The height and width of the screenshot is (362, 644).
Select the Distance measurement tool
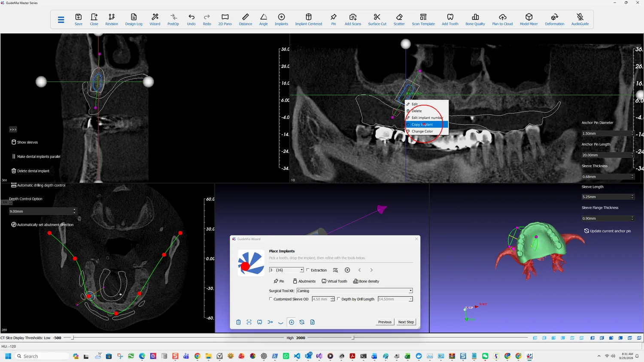[246, 19]
